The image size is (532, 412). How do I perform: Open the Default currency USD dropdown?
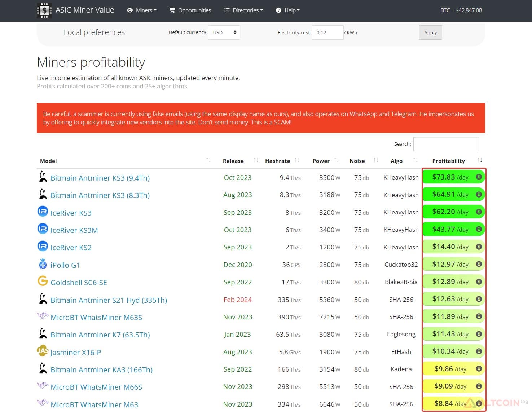[224, 32]
